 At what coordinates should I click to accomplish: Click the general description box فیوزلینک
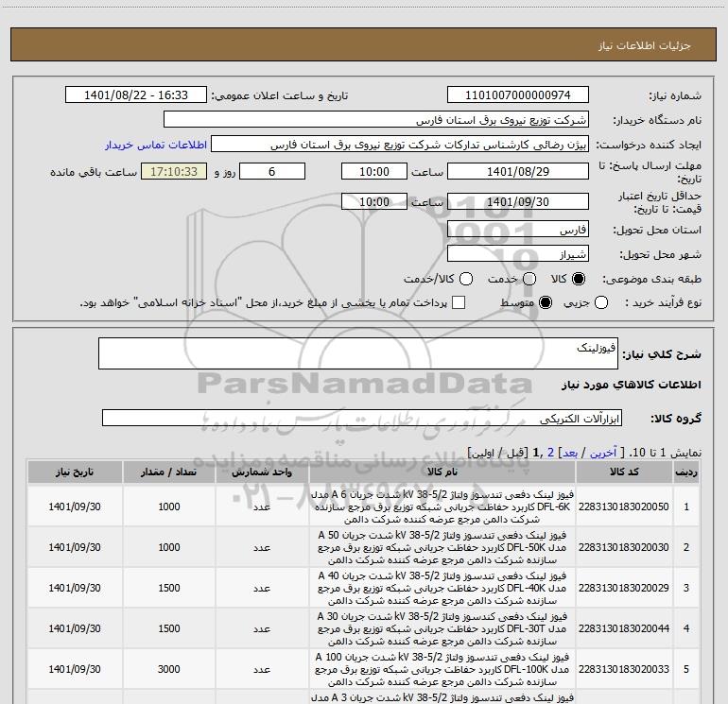point(358,353)
